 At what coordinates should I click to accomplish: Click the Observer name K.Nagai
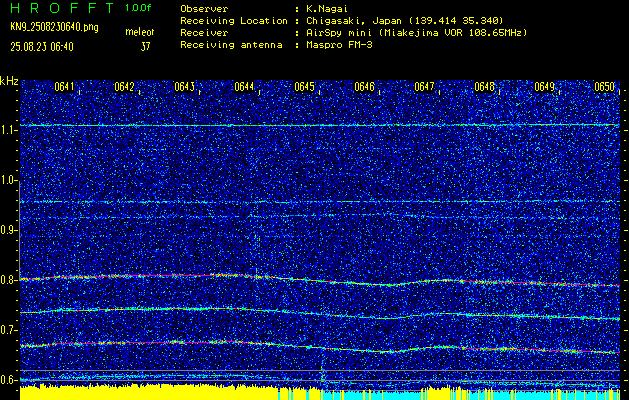tap(327, 8)
